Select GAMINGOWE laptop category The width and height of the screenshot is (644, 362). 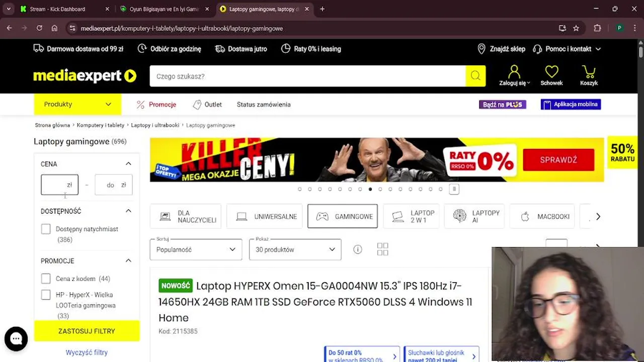343,216
